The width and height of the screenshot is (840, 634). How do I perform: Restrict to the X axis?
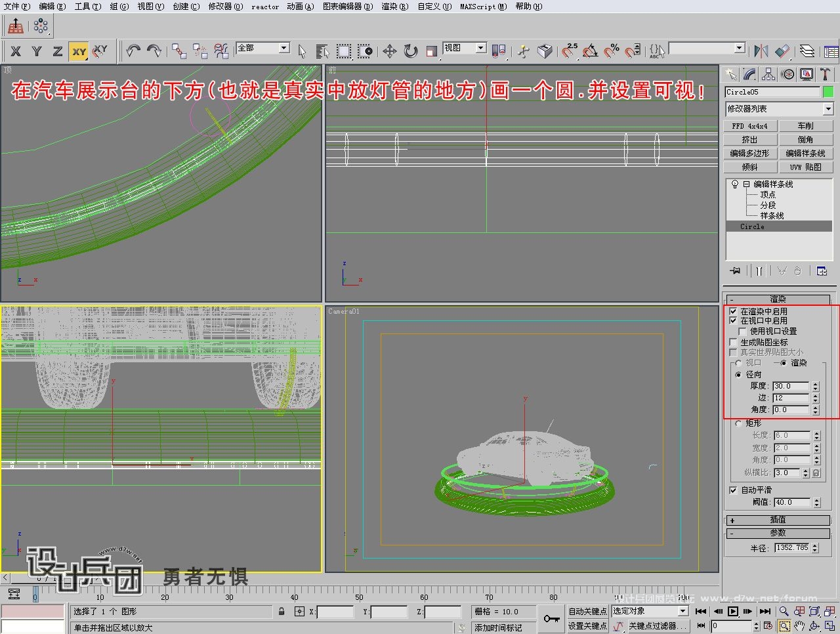tap(16, 51)
